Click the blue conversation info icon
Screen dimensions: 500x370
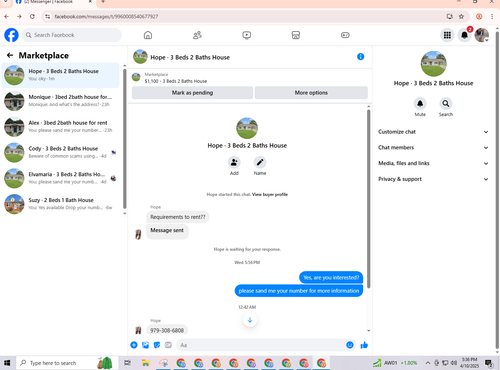click(360, 57)
